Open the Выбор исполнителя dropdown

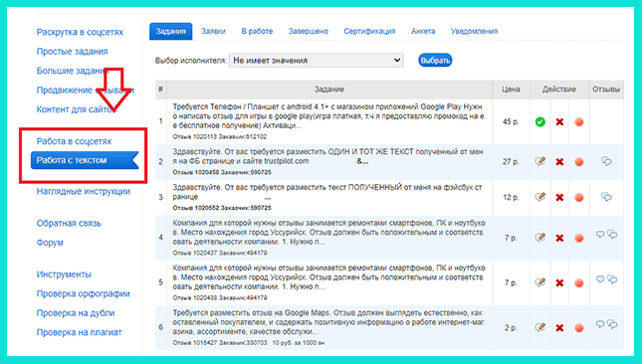tap(317, 60)
